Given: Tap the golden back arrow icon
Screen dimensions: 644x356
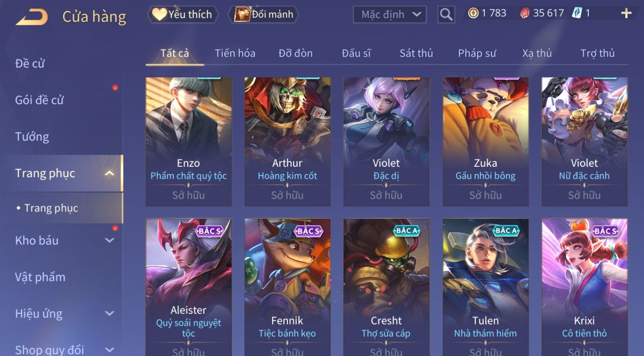Looking at the screenshot, I should (32, 17).
